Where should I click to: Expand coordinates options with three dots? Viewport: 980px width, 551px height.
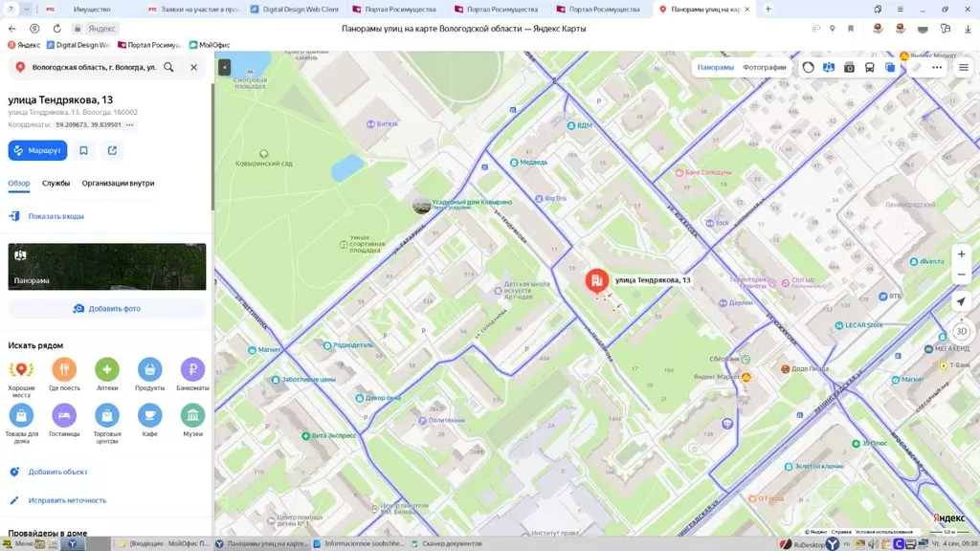(130, 125)
